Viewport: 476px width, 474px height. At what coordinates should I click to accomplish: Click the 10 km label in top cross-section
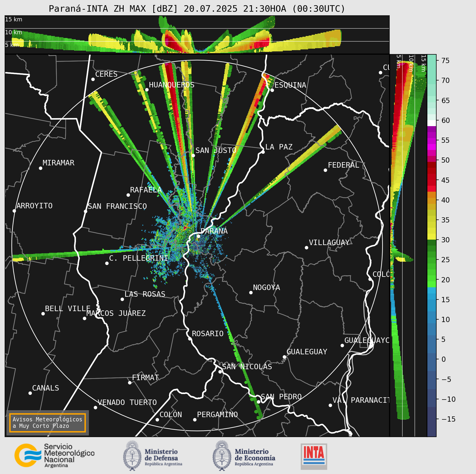[14, 32]
